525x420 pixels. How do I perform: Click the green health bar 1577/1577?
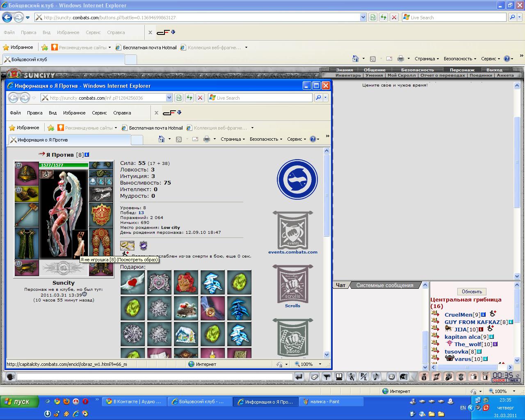click(x=64, y=165)
